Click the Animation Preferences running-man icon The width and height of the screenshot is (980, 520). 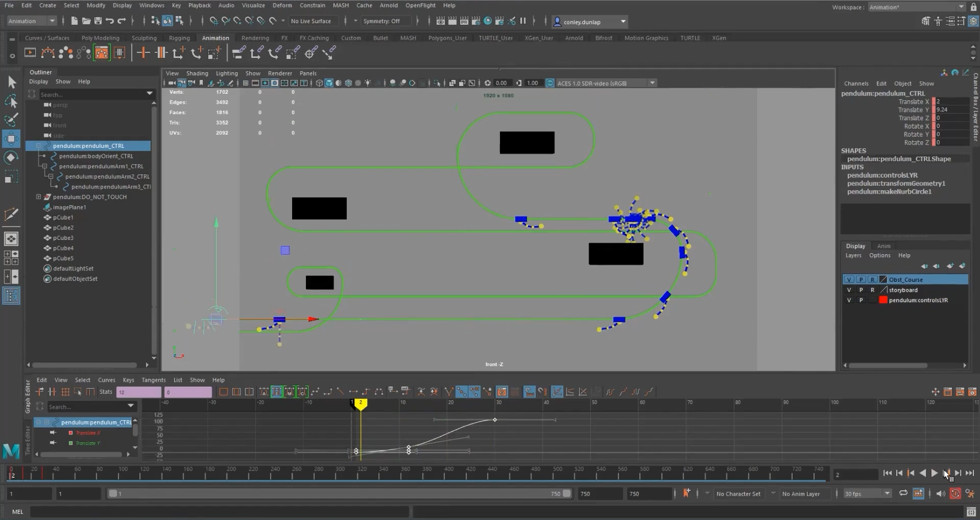pyautogui.click(x=970, y=494)
